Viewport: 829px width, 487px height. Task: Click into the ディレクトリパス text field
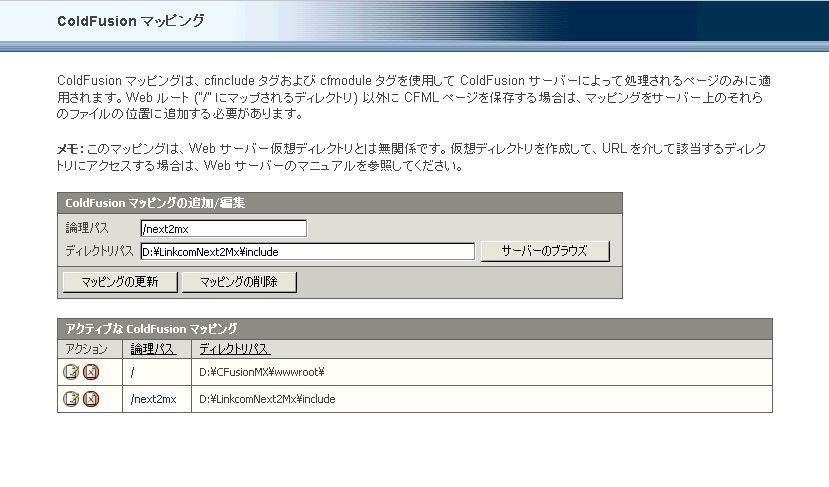(307, 251)
